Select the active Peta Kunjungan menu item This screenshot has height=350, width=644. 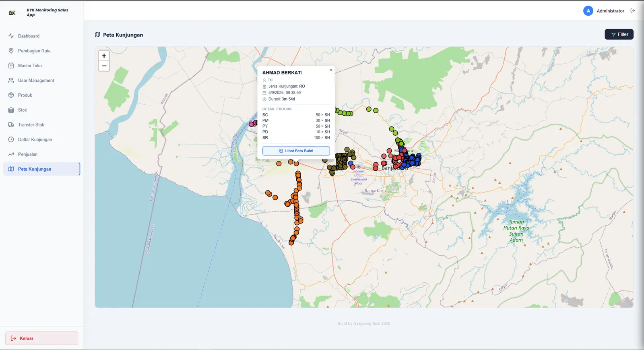42,169
